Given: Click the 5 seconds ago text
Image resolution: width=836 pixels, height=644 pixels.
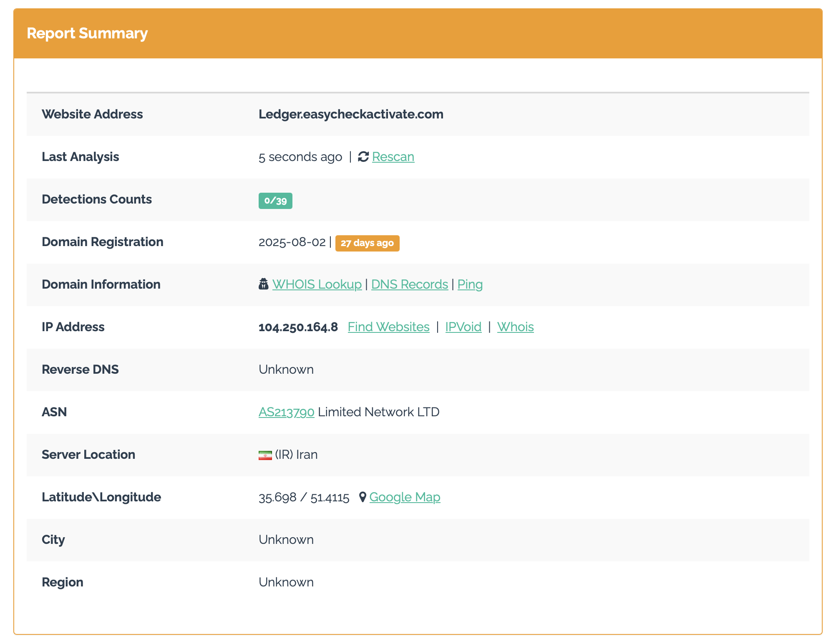Looking at the screenshot, I should click(x=300, y=157).
